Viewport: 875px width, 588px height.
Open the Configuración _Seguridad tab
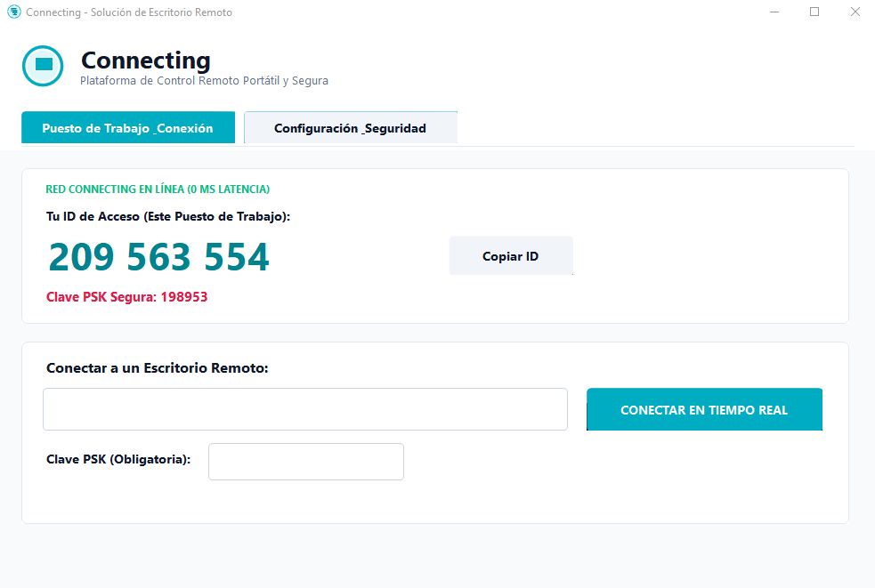click(351, 128)
